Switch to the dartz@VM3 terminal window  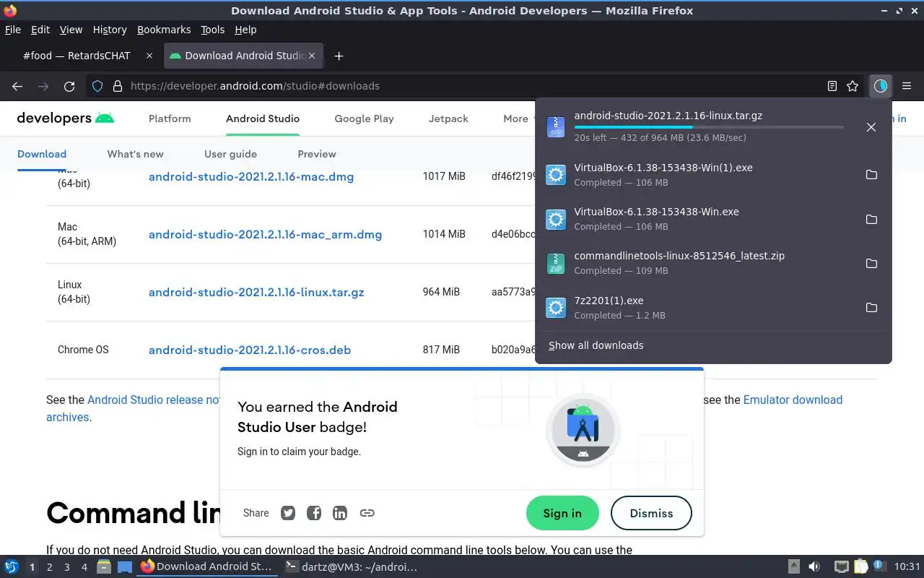[352, 567]
